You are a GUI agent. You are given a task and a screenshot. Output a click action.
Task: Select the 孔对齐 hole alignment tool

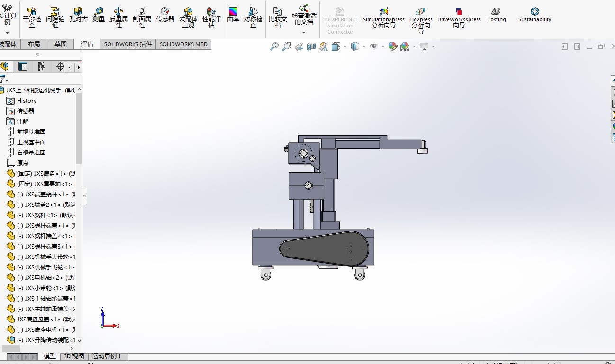[78, 15]
